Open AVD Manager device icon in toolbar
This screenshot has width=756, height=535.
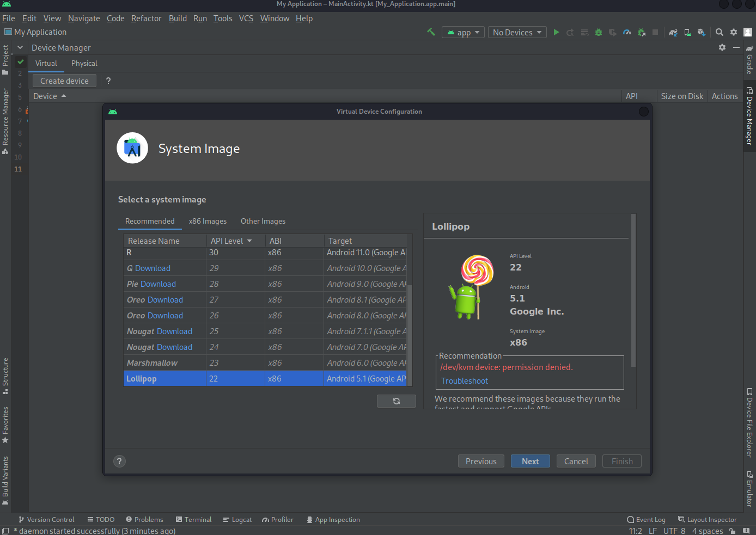coord(687,32)
